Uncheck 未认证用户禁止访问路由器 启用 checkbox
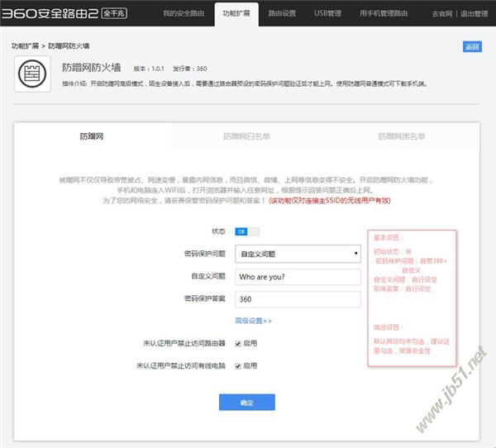The width and height of the screenshot is (496, 448). 238,344
